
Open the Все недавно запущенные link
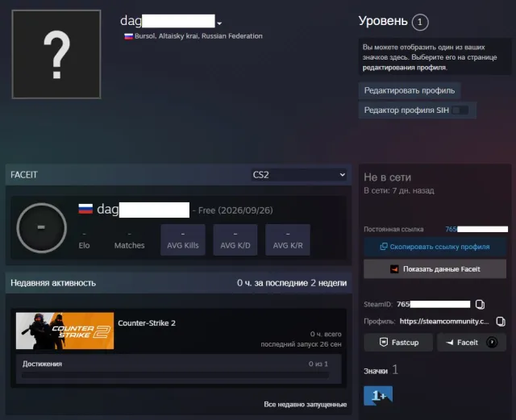click(306, 404)
